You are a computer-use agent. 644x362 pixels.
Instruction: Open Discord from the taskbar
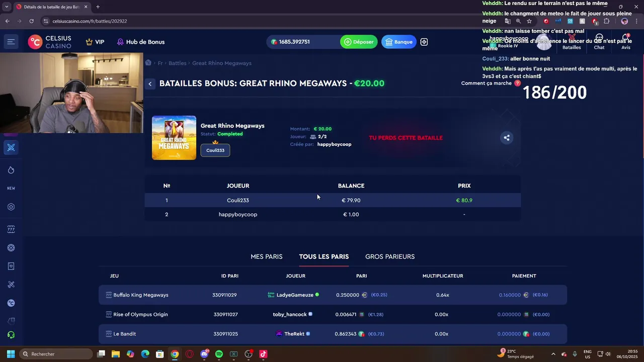[204, 354]
